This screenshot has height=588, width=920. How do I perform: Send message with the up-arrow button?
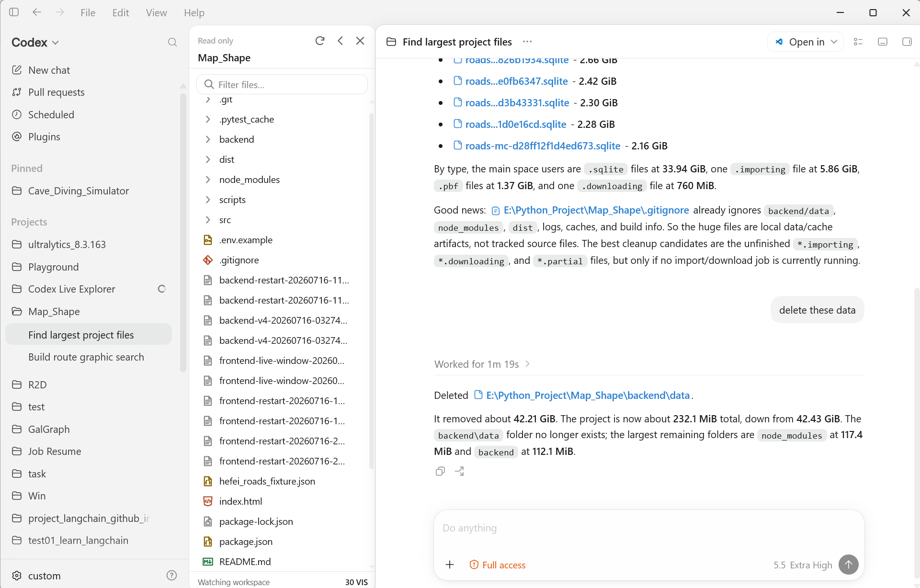coord(849,565)
